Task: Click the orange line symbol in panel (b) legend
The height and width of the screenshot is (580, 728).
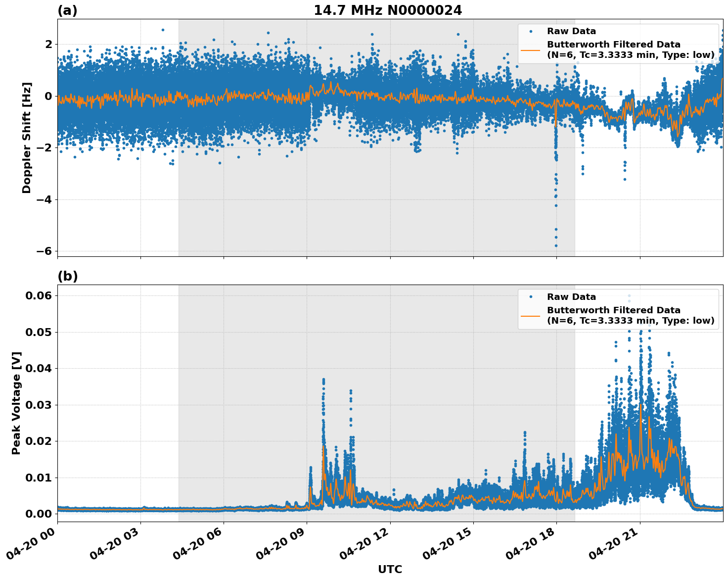Action: tap(532, 316)
